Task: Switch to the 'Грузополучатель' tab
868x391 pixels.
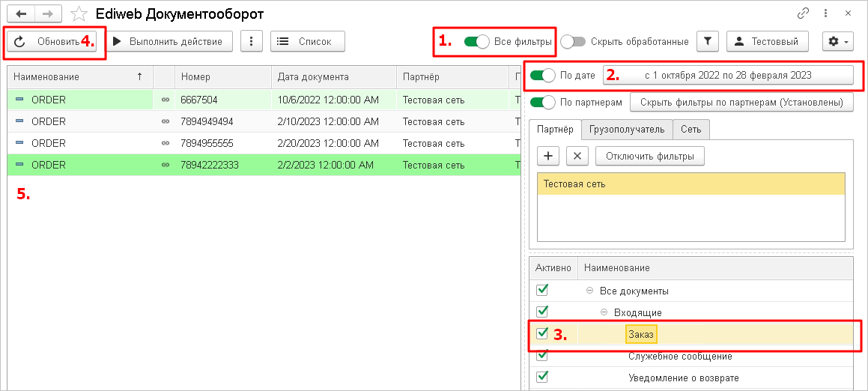Action: point(626,130)
